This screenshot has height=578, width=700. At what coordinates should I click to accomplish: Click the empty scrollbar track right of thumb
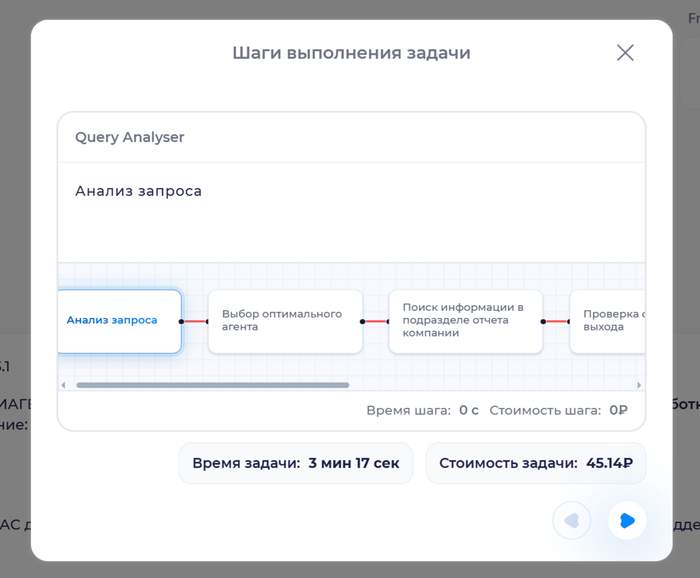tap(490, 385)
